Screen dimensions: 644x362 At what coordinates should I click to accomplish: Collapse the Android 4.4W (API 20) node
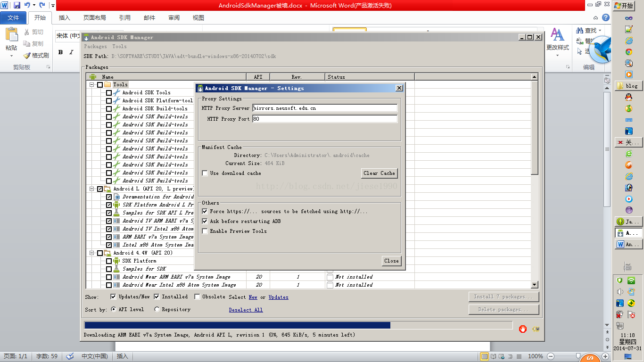click(x=91, y=253)
